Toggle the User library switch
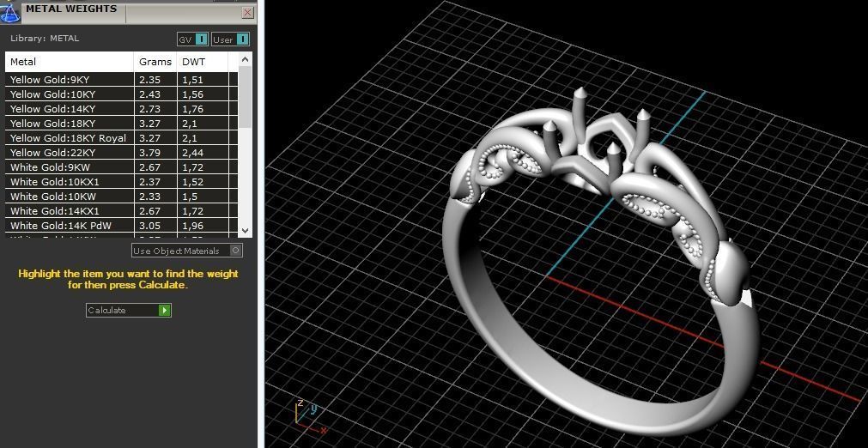 click(230, 39)
